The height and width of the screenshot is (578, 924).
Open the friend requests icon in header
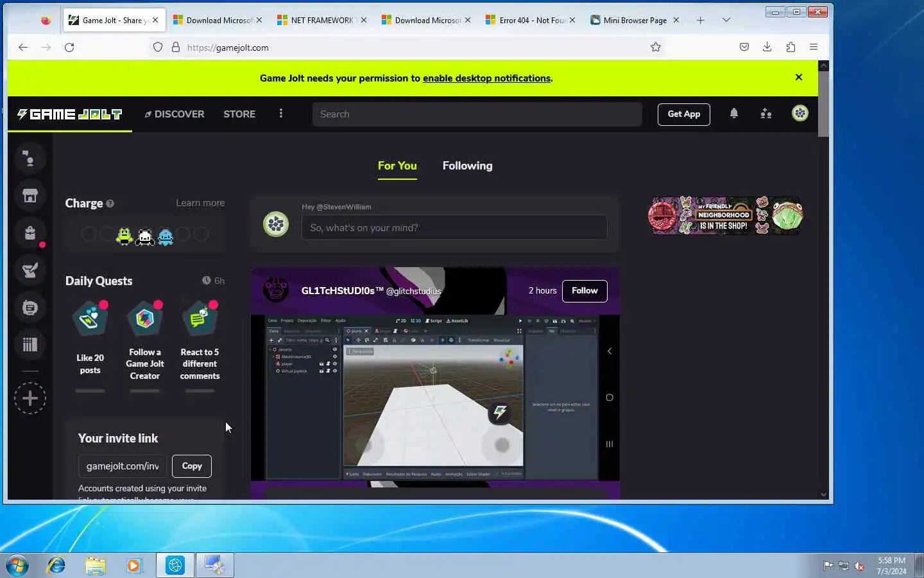tap(766, 114)
